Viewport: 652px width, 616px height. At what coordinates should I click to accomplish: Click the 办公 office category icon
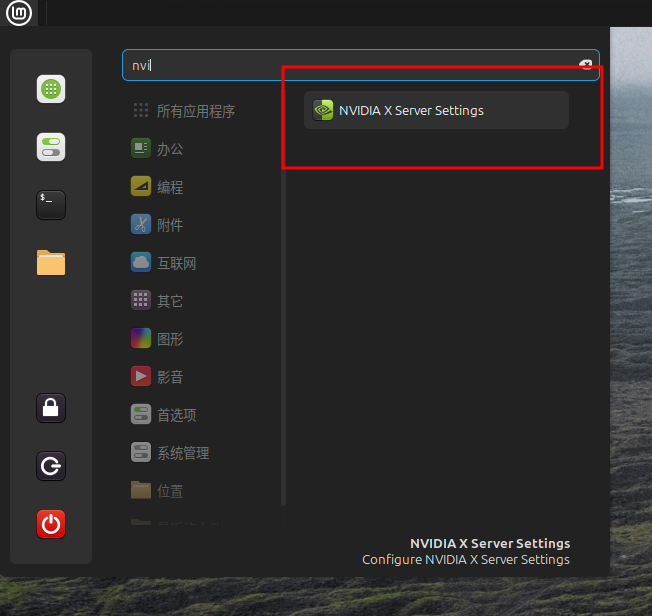(x=141, y=148)
